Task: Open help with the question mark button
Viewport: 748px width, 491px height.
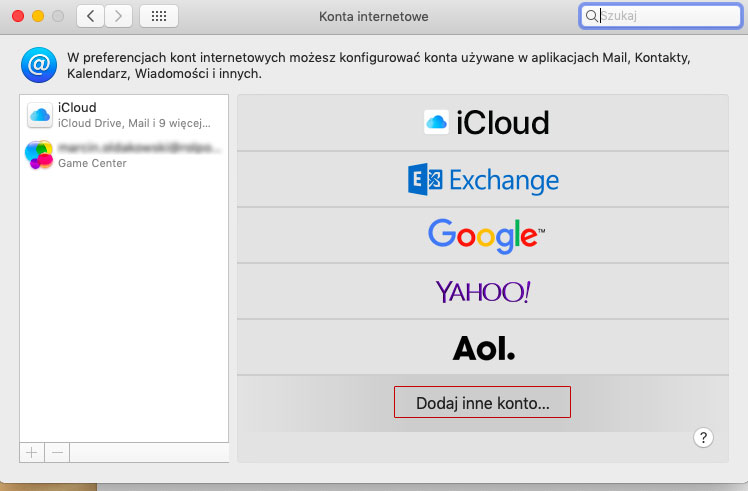Action: point(703,437)
